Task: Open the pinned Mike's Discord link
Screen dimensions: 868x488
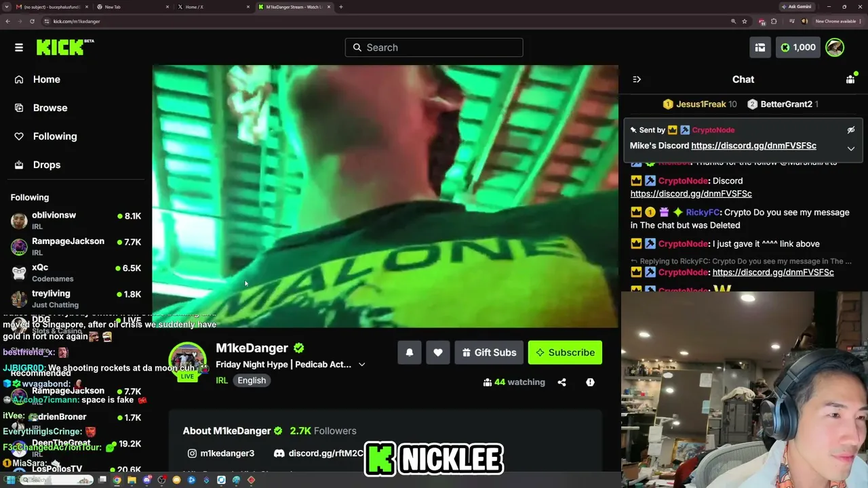Action: click(753, 146)
